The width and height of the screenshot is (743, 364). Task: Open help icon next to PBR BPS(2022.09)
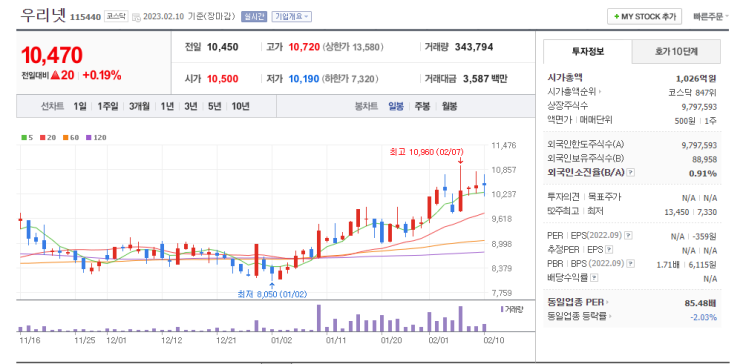coord(631,264)
